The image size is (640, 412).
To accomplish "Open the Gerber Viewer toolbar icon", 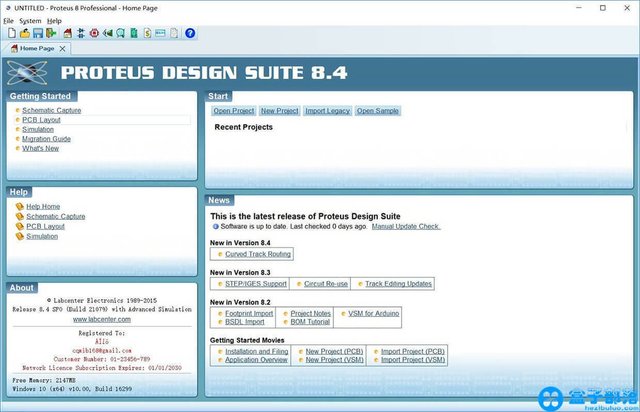I will click(120, 33).
